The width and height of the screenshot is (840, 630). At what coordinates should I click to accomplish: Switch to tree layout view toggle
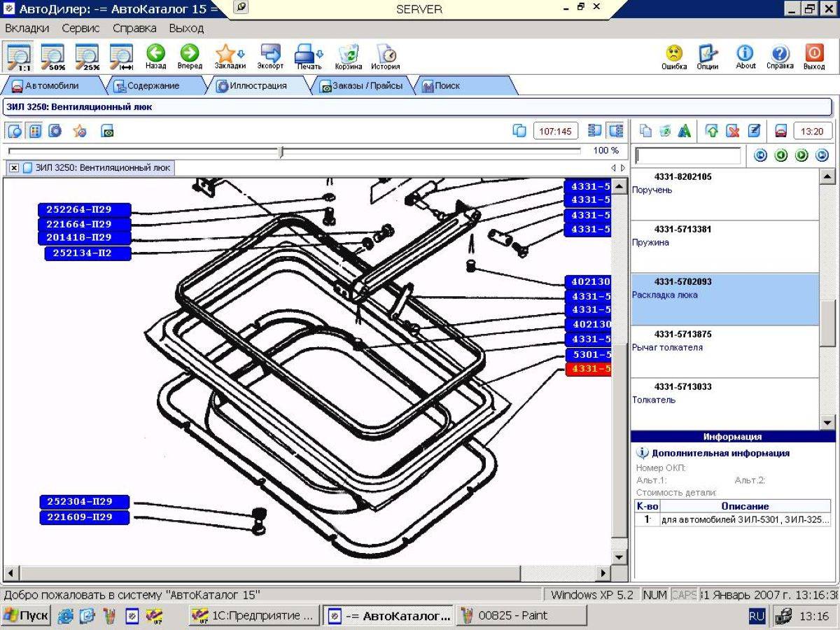point(616,131)
